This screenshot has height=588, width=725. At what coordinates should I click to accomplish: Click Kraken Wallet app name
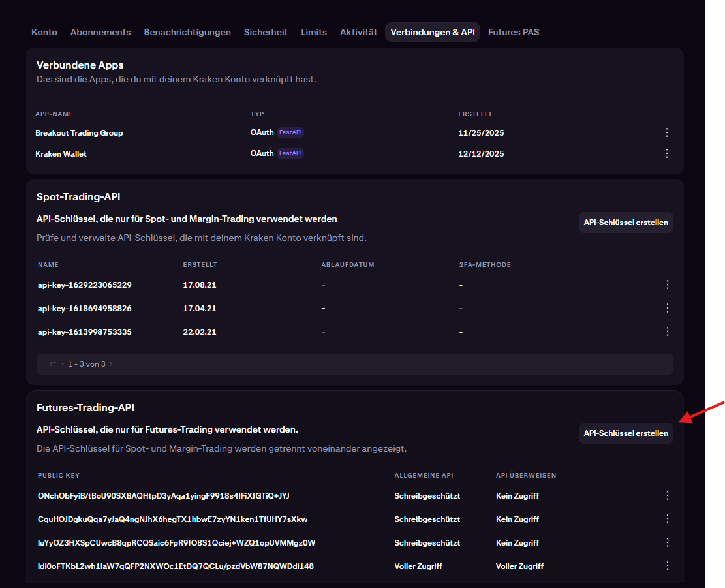click(61, 154)
